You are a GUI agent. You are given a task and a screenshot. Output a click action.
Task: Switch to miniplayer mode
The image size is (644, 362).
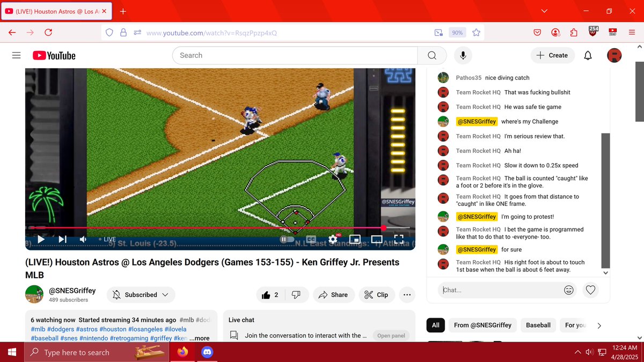(x=355, y=239)
